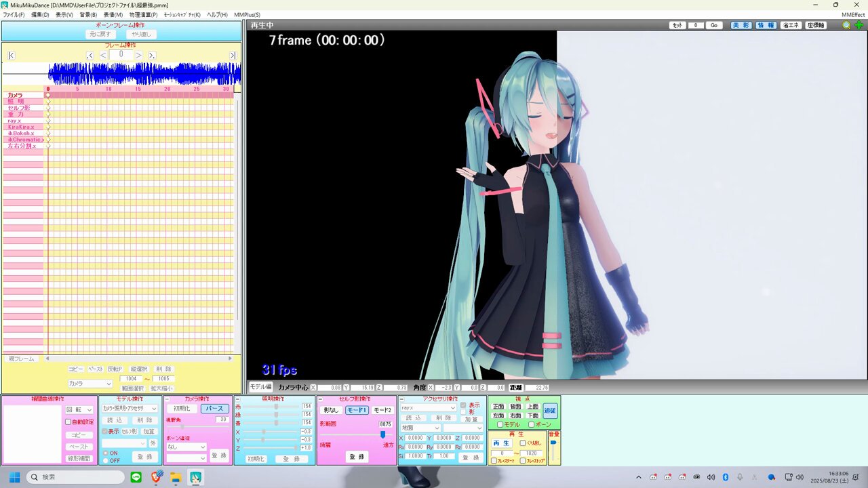This screenshot has height=488, width=868.
Task: Select the OFF radio button
Action: point(105,460)
